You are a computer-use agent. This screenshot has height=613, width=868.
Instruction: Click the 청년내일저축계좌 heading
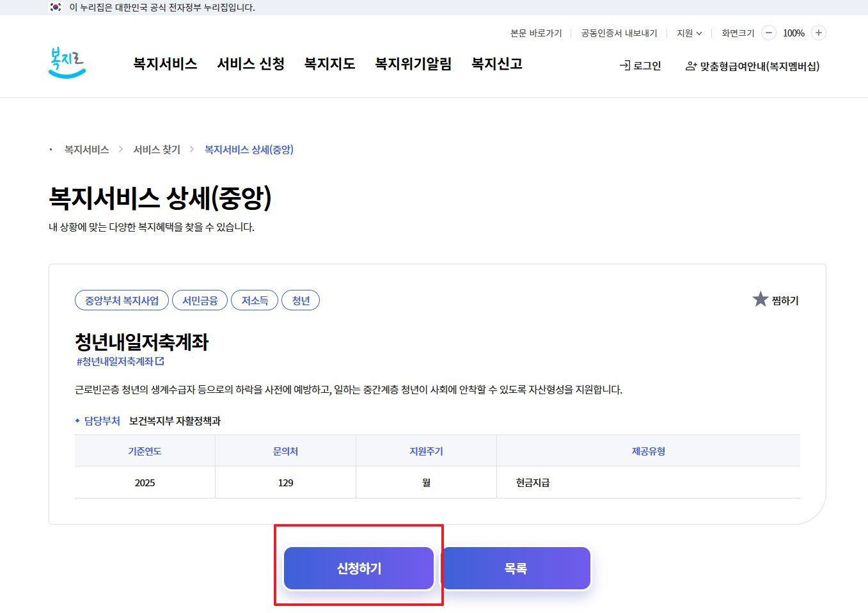pyautogui.click(x=142, y=342)
